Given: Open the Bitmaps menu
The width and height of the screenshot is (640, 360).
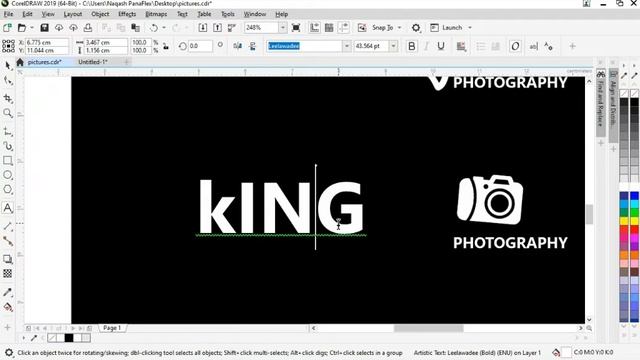Looking at the screenshot, I should (156, 14).
